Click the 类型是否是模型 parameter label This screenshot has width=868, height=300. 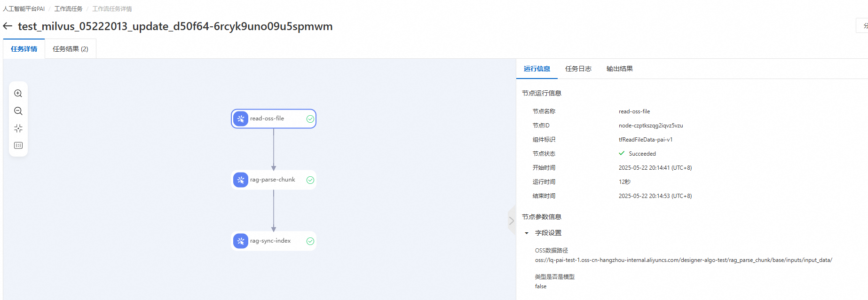pyautogui.click(x=555, y=277)
